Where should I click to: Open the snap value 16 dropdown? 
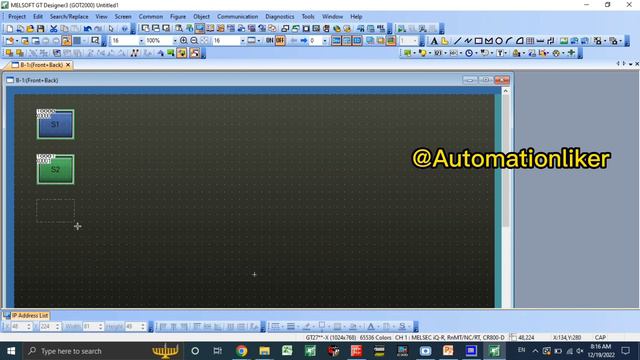point(242,41)
